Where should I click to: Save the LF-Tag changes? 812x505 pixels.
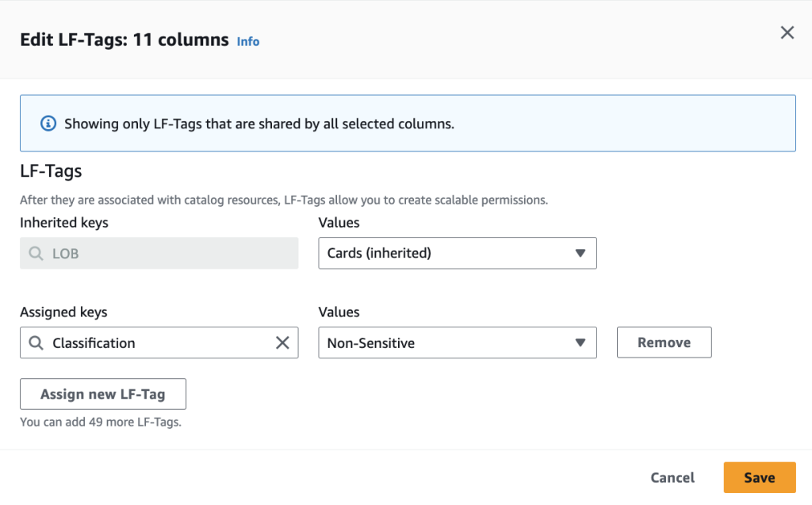click(759, 477)
